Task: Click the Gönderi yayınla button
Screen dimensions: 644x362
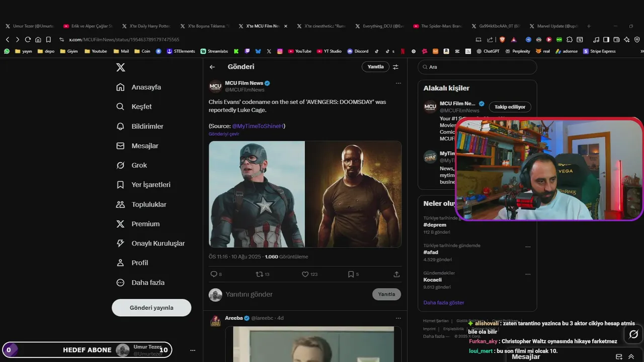Action: point(151,308)
